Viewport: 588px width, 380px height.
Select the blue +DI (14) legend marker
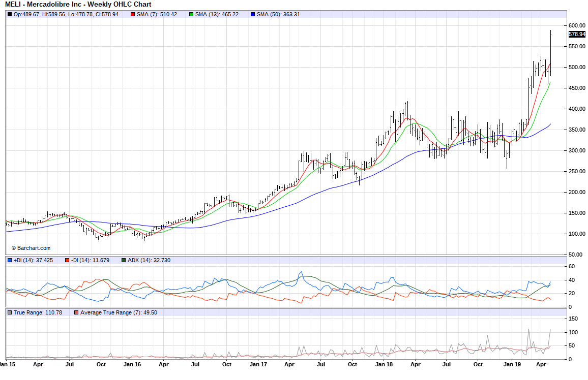pyautogui.click(x=10, y=260)
